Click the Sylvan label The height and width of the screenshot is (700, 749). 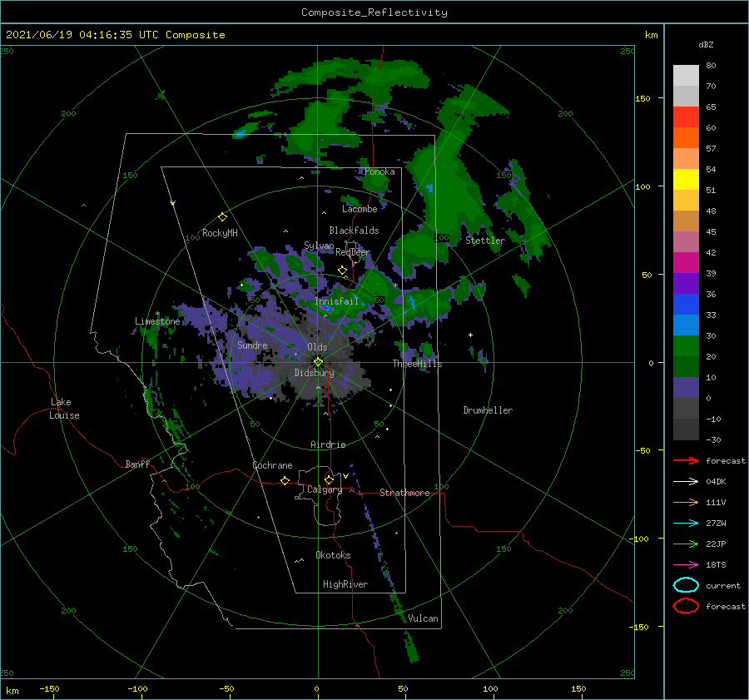click(x=319, y=246)
